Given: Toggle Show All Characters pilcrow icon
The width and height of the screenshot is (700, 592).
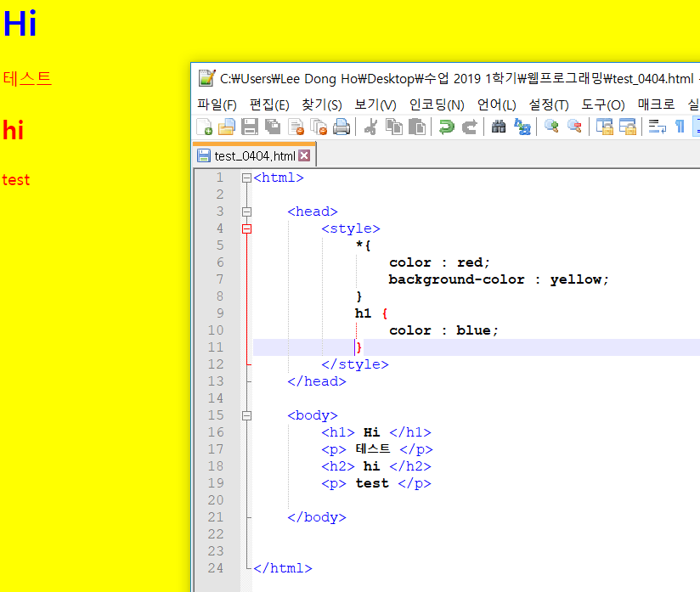Looking at the screenshot, I should click(680, 127).
